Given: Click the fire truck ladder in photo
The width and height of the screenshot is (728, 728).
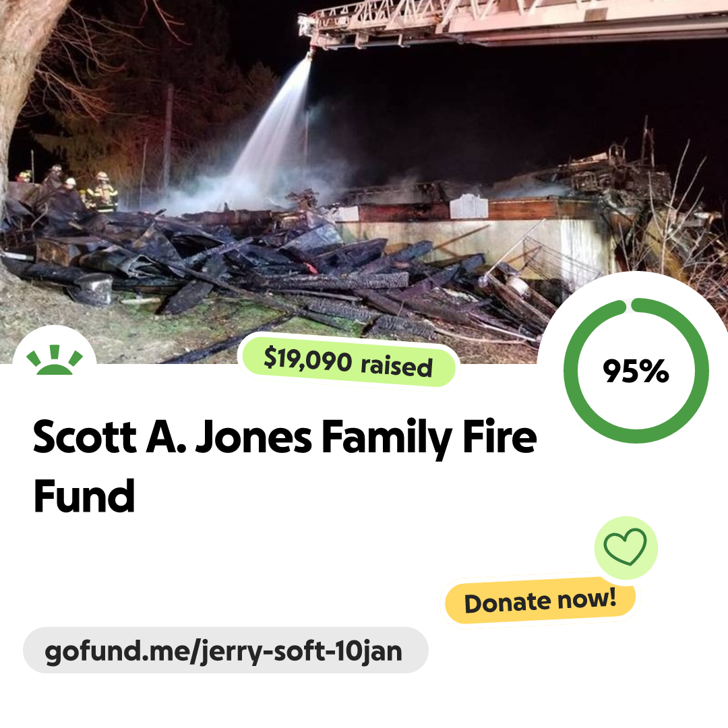Looking at the screenshot, I should point(511,23).
